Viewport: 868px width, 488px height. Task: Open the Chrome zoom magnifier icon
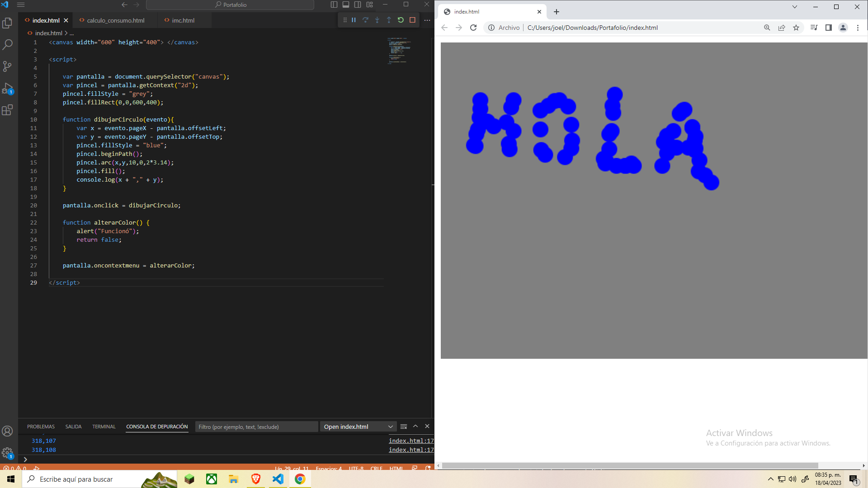[767, 28]
